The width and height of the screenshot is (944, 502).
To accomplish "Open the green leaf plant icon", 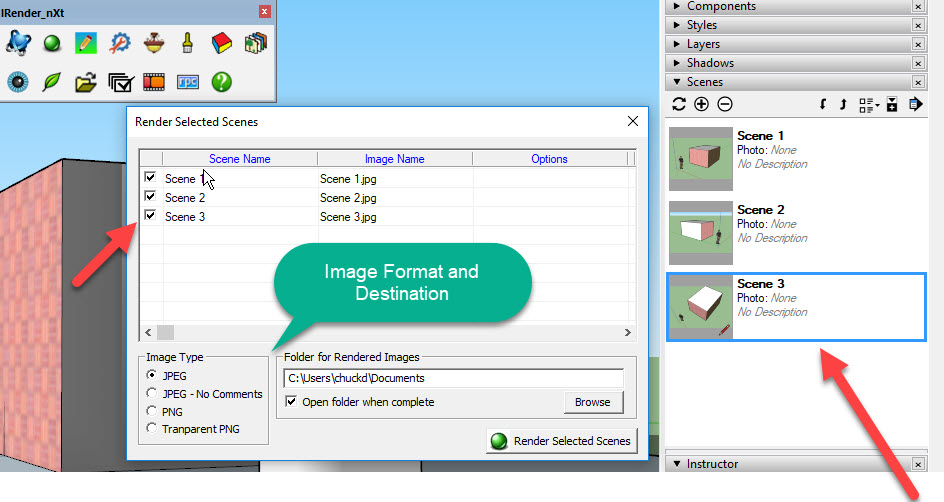I will click(52, 82).
